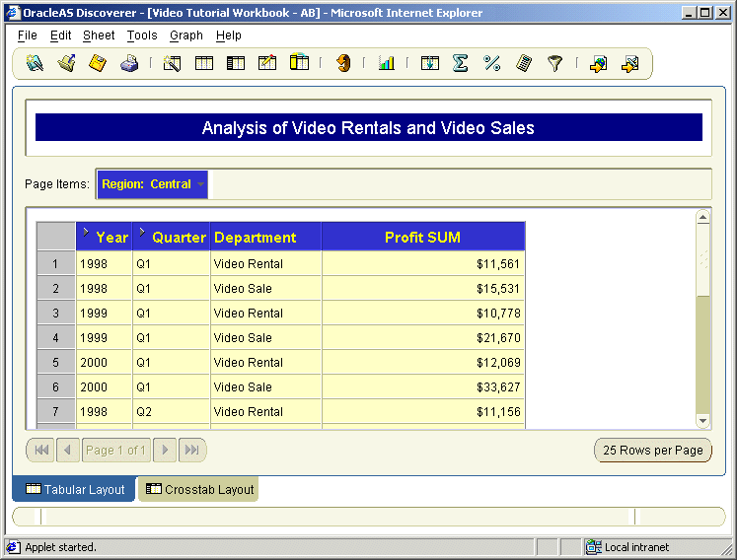
Task: Click the Print icon in toolbar
Action: tap(129, 63)
